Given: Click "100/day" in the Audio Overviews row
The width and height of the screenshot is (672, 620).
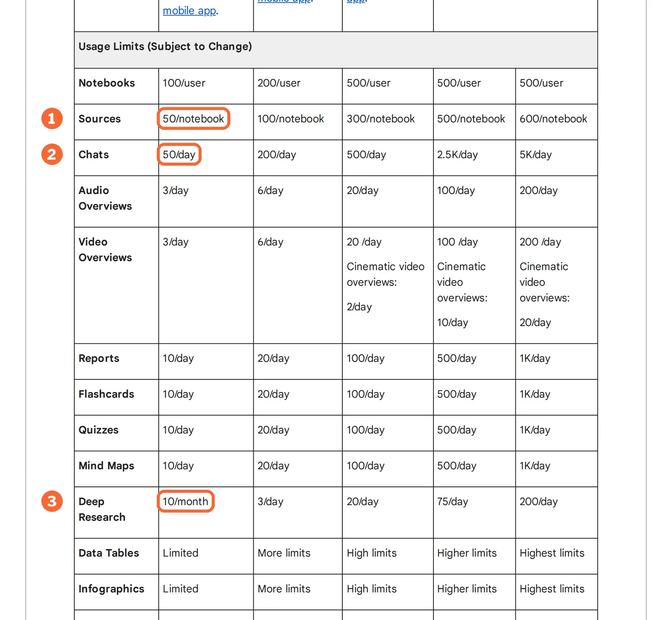Looking at the screenshot, I should (456, 191).
